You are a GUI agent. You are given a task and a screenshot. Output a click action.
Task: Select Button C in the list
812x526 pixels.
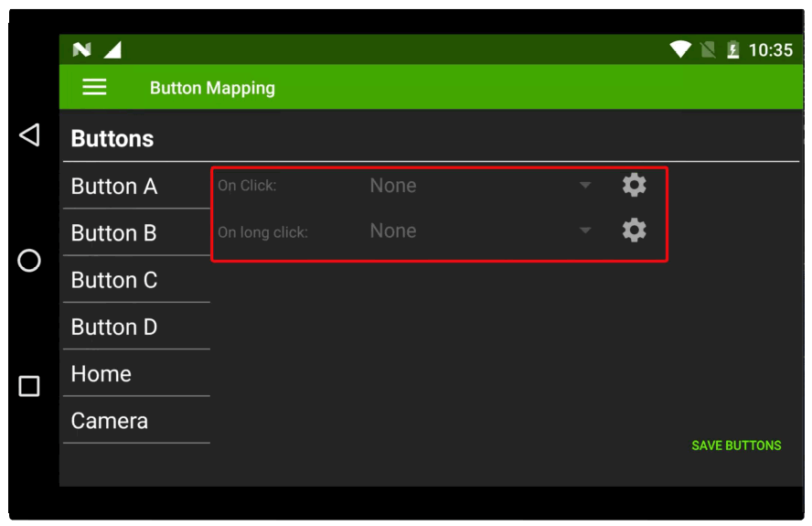[x=137, y=280]
